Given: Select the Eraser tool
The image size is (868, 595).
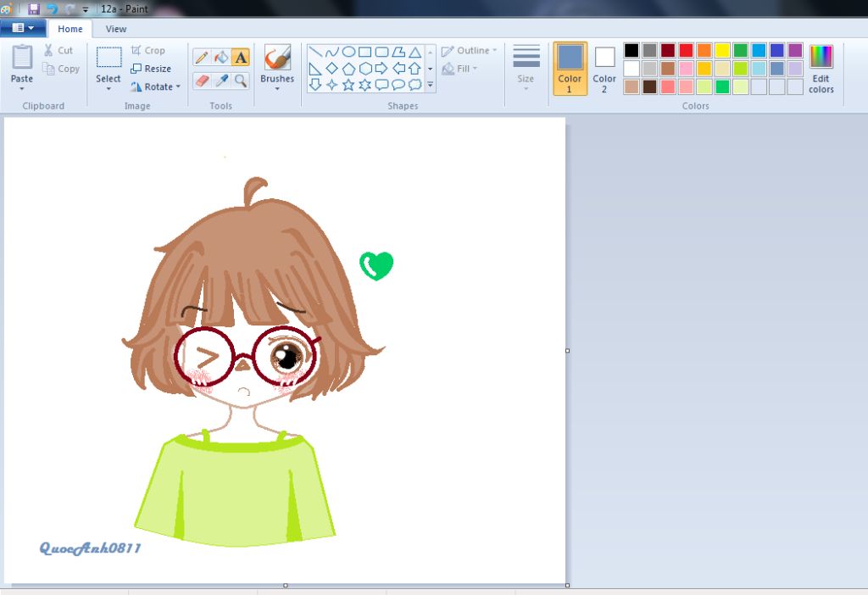Looking at the screenshot, I should (202, 81).
